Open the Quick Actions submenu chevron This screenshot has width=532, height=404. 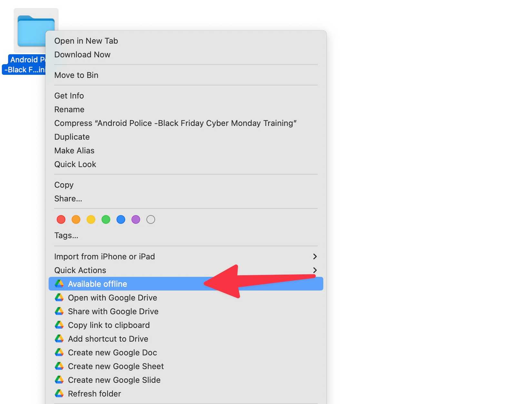tap(315, 270)
